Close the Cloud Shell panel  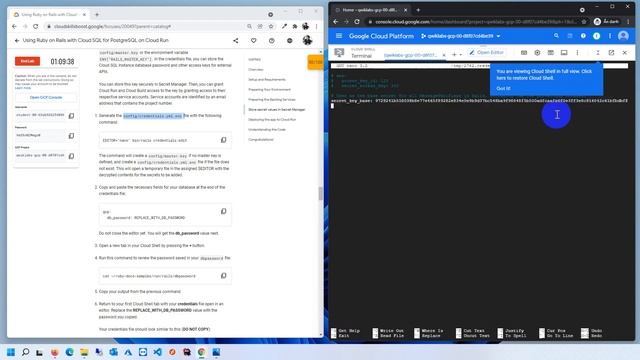(624, 53)
